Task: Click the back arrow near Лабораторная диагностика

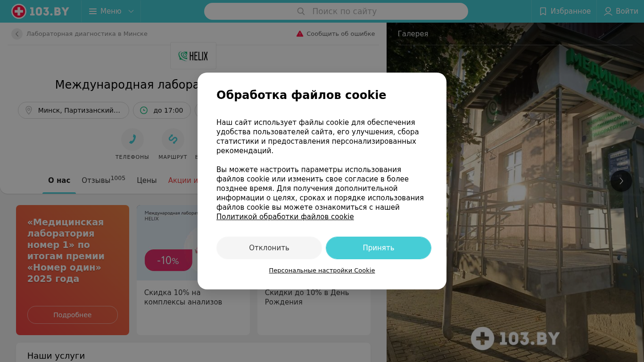Action: [x=17, y=34]
